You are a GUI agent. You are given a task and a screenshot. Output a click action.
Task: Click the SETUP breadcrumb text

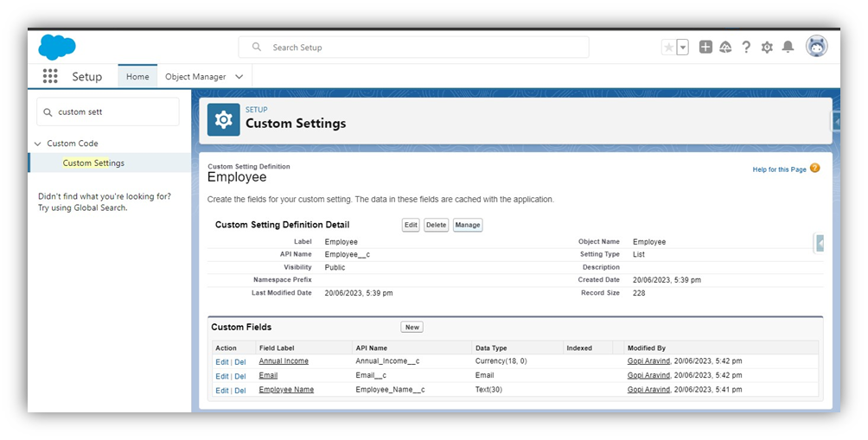click(x=256, y=110)
